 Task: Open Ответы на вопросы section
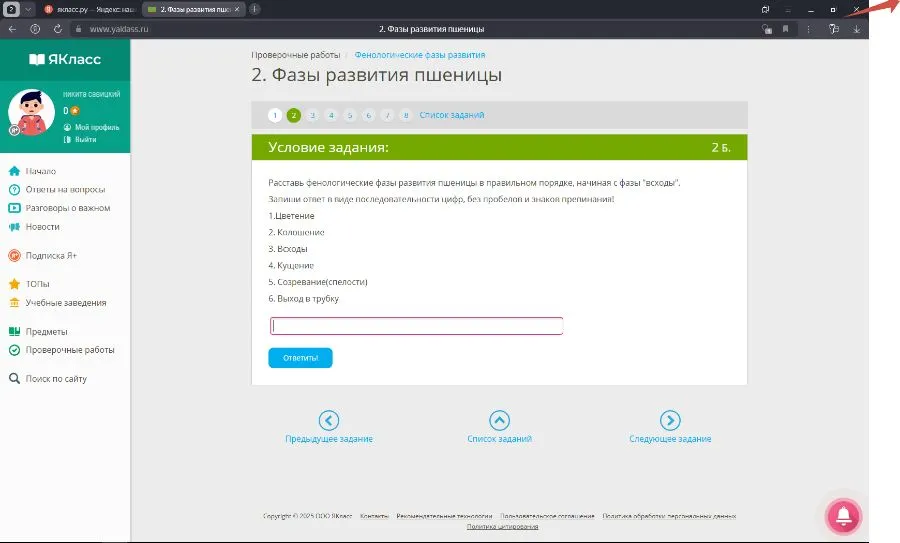point(65,189)
